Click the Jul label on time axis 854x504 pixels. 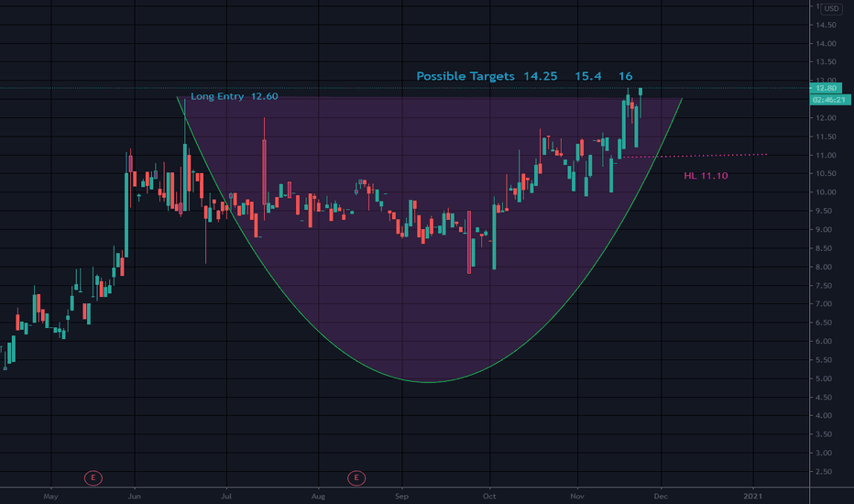click(x=226, y=497)
